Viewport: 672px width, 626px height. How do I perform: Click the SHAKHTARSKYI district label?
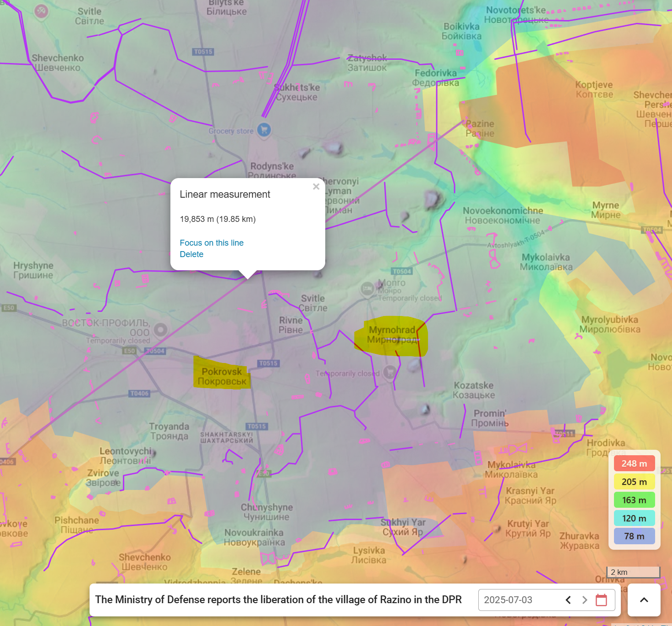(227, 437)
